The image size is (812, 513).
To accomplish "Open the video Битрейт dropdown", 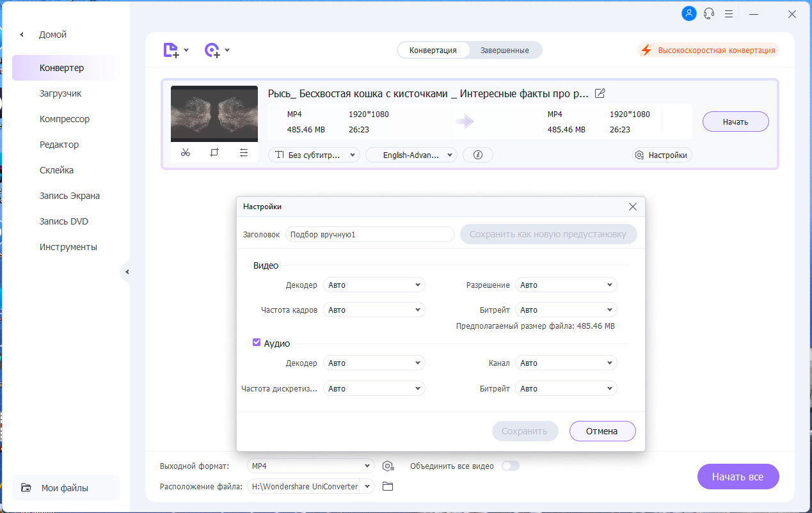I will point(566,310).
